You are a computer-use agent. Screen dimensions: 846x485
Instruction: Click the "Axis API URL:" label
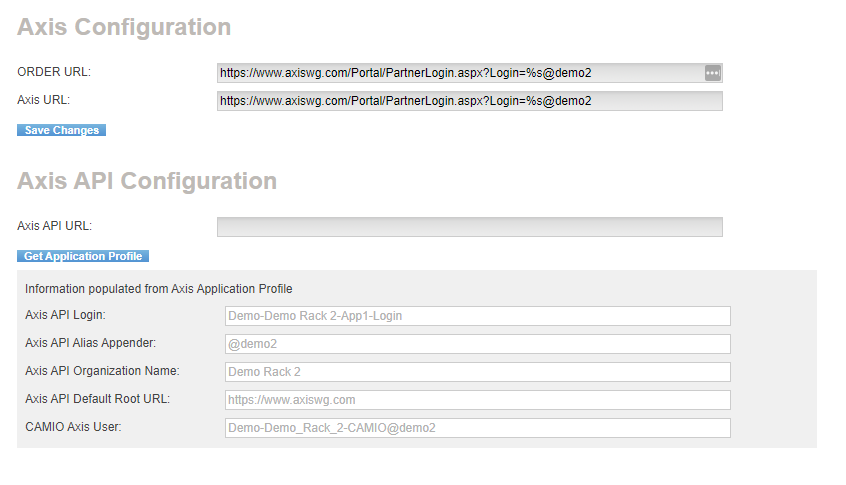pyautogui.click(x=54, y=226)
